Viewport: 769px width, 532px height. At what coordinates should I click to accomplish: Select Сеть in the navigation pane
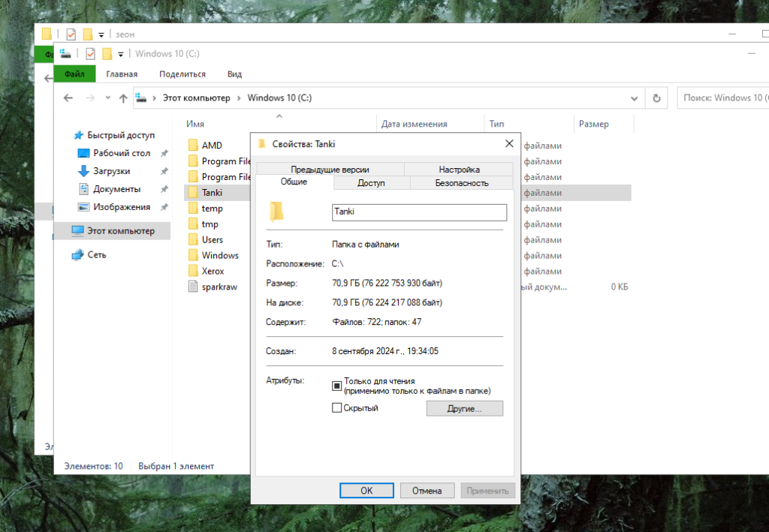coord(97,254)
